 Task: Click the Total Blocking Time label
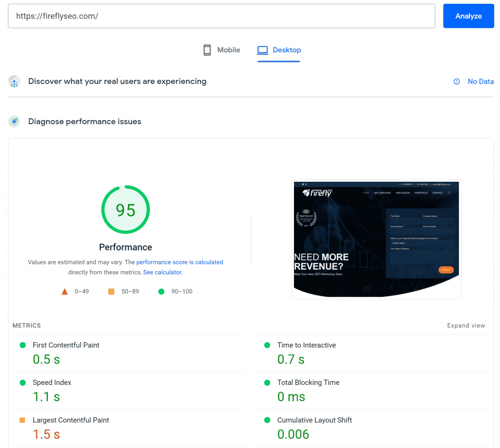pos(309,383)
